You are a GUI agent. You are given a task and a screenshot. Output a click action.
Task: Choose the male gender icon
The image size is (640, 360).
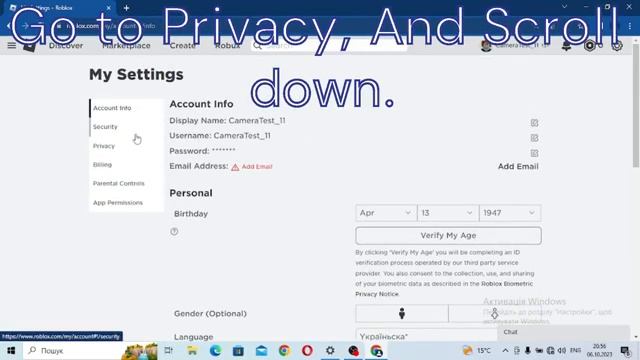[x=402, y=313]
